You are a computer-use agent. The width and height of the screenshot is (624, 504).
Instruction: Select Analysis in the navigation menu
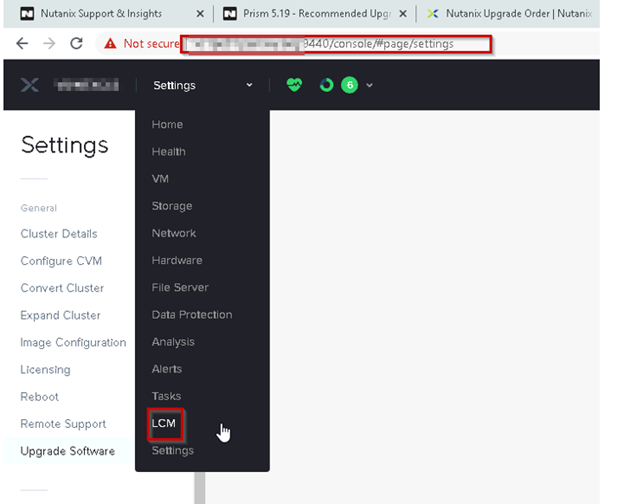tap(173, 342)
